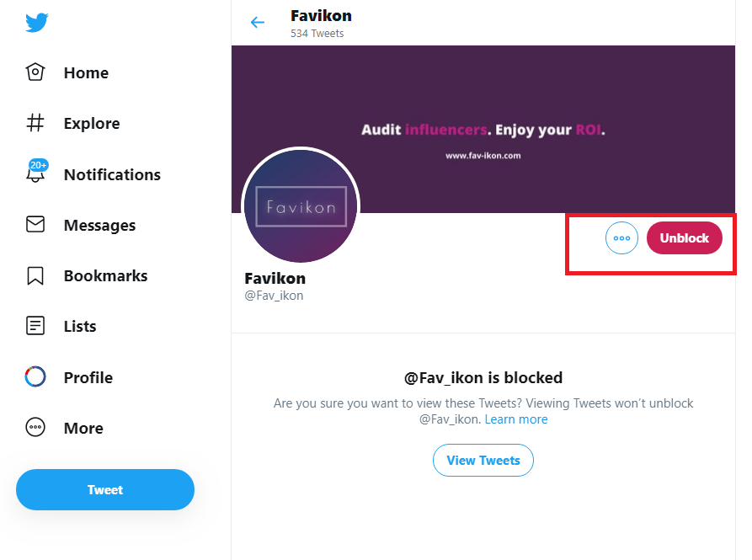Click the Profile avatar circle icon

point(35,377)
